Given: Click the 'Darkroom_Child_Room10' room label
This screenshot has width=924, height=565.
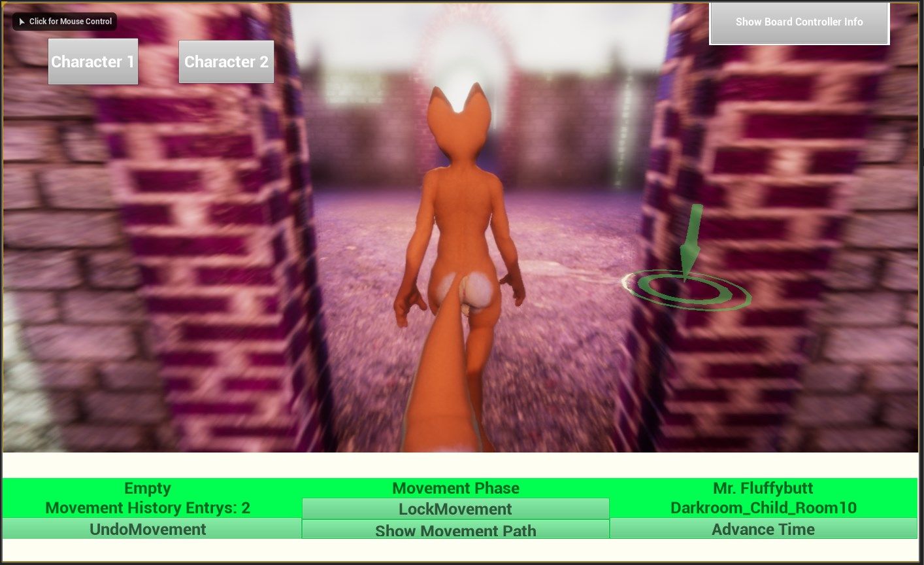Looking at the screenshot, I should click(763, 508).
